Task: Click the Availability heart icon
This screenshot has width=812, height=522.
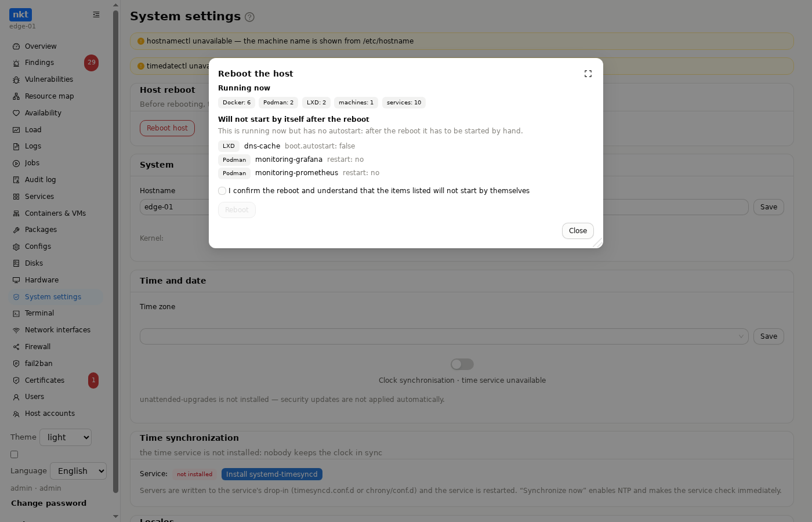Action: 16,113
